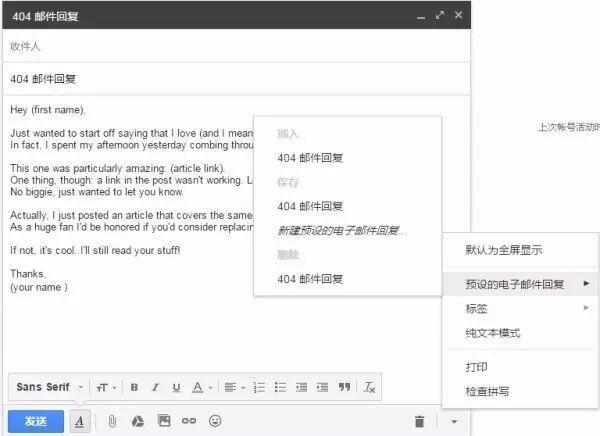
Task: Toggle the formatting options icon
Action: pos(80,421)
